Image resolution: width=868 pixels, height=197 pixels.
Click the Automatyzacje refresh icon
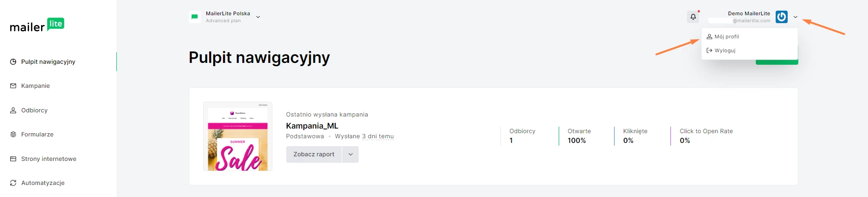13,183
